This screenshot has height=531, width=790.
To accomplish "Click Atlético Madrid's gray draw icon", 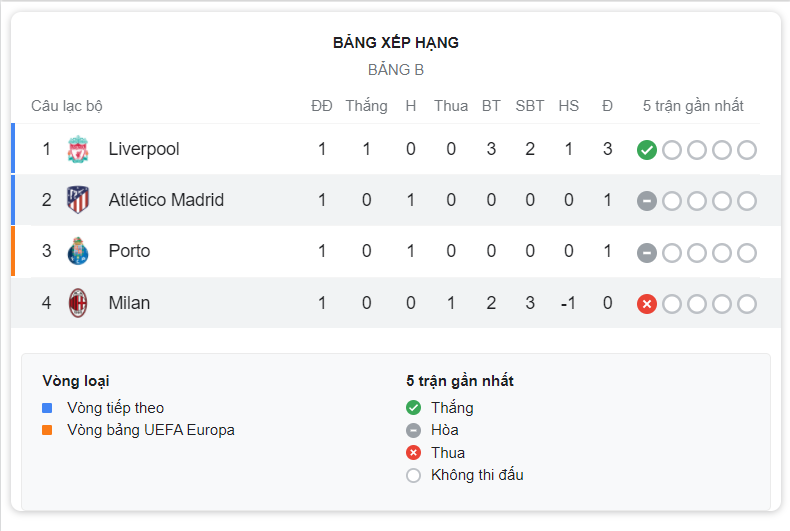I will point(647,201).
